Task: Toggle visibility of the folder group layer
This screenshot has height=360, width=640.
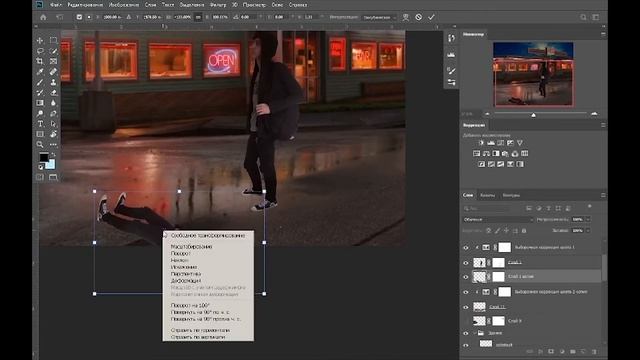Action: tap(466, 333)
